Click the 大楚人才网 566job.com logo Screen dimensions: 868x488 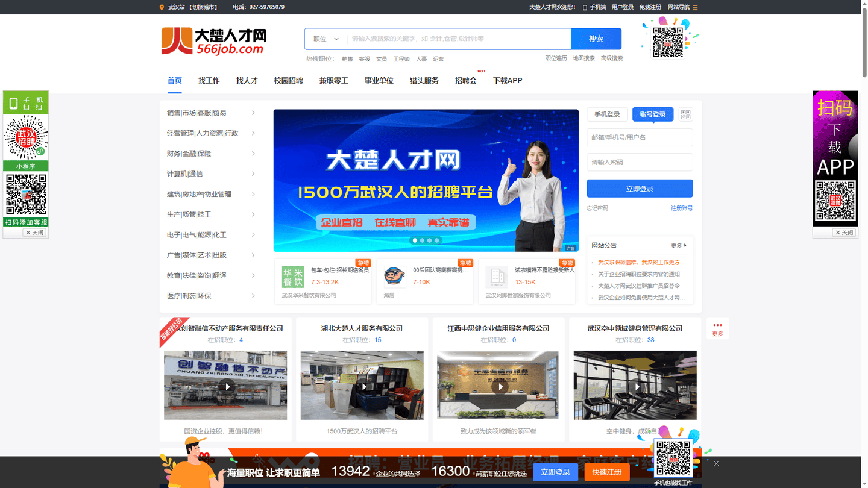coord(213,40)
